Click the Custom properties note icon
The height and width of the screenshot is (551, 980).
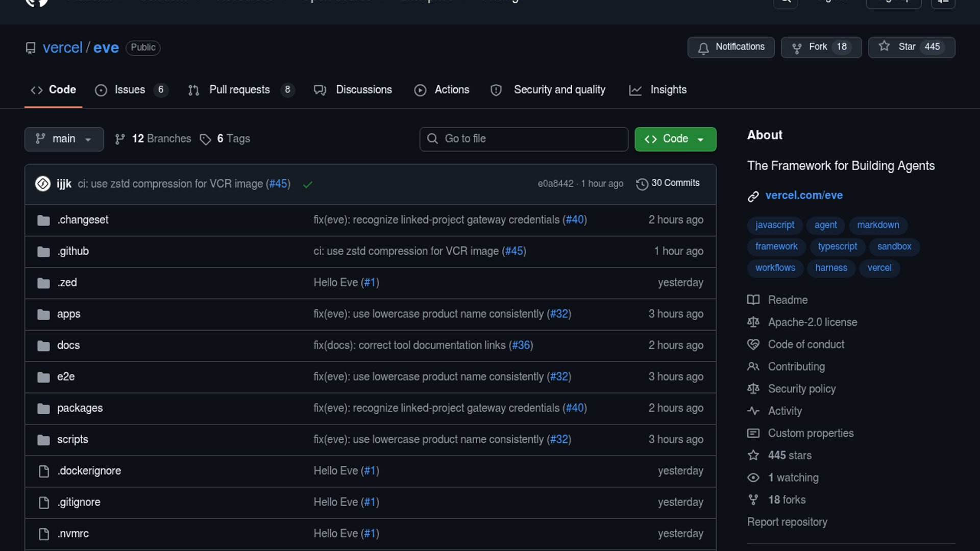[753, 433]
